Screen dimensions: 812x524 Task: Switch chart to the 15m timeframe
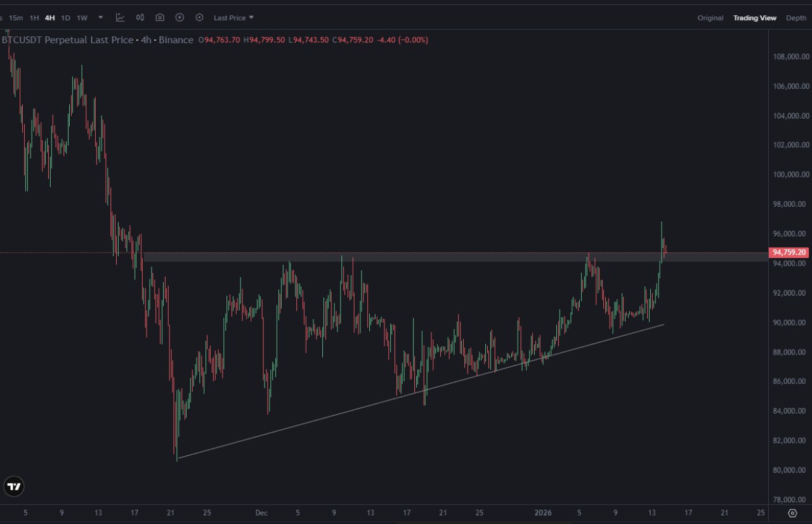16,17
